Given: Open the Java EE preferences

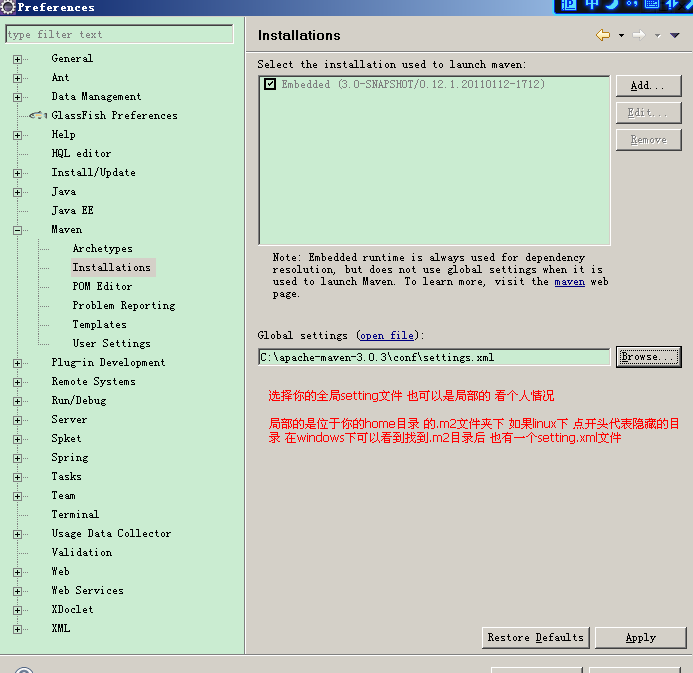Looking at the screenshot, I should point(72,210).
